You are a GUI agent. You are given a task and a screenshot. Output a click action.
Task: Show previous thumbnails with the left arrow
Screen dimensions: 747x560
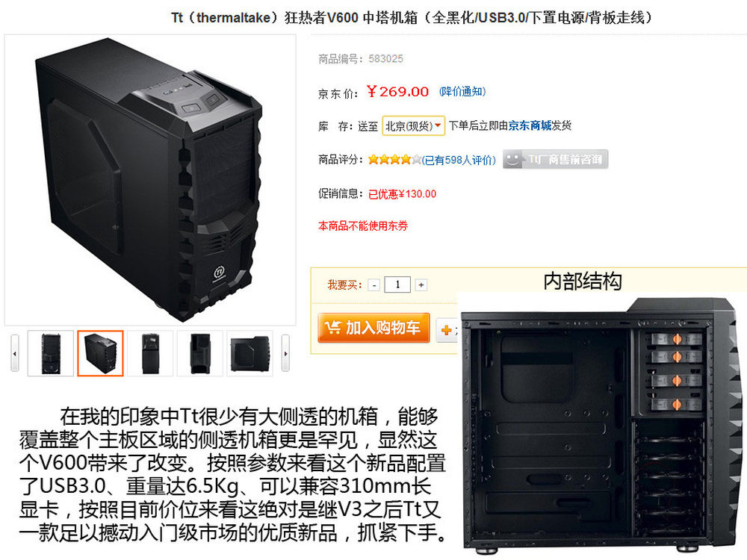click(x=15, y=353)
